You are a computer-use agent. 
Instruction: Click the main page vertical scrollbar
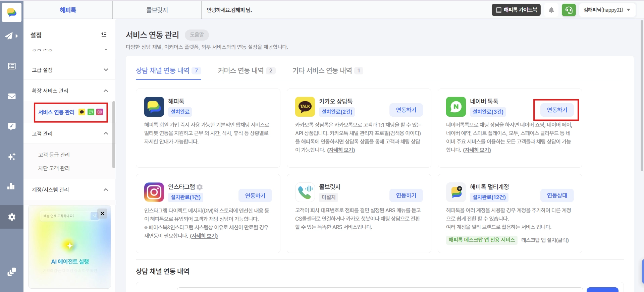click(x=642, y=96)
